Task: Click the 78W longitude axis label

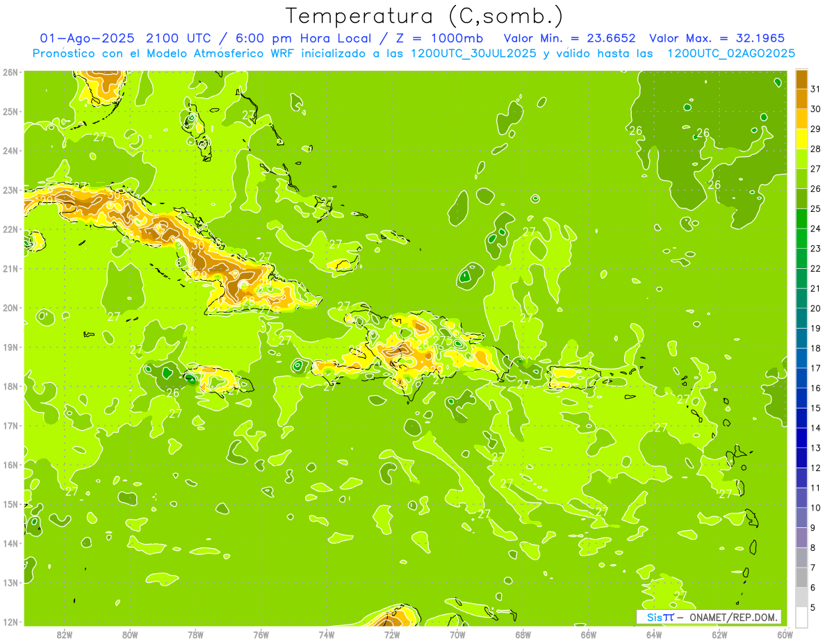Action: click(x=195, y=635)
